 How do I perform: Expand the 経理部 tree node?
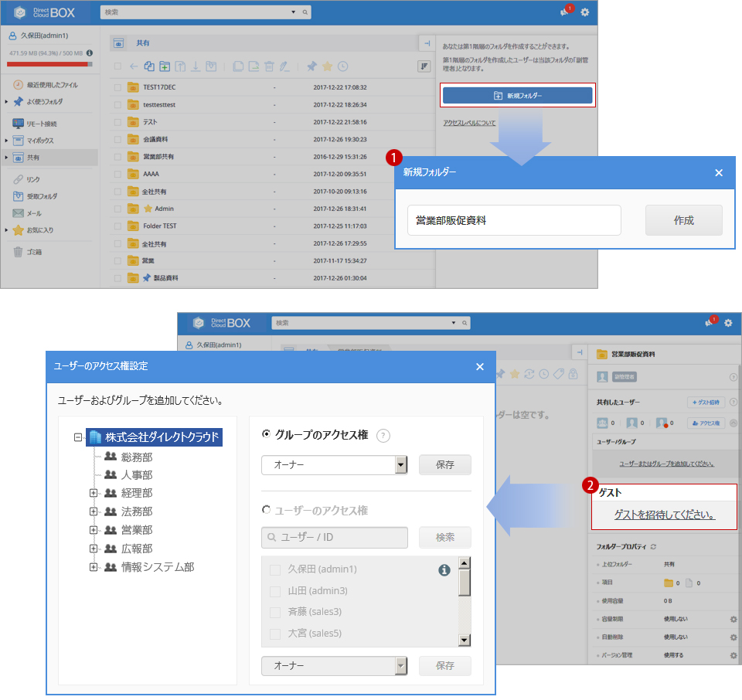pos(94,493)
